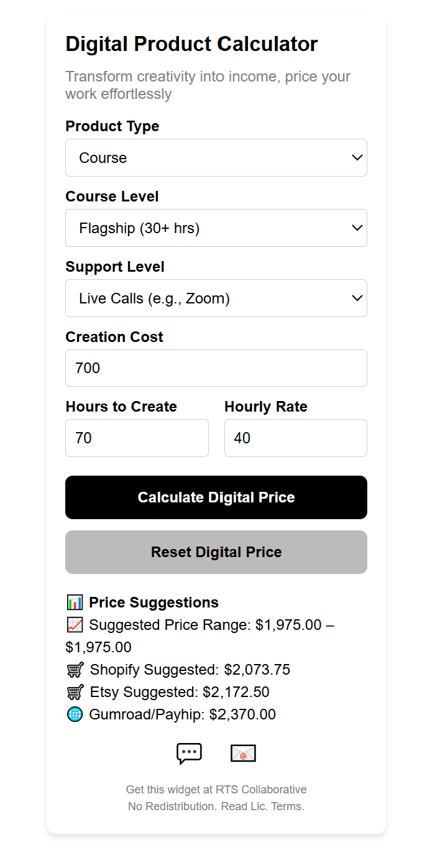Click the cart icon next to Etsy Suggested

pyautogui.click(x=75, y=692)
